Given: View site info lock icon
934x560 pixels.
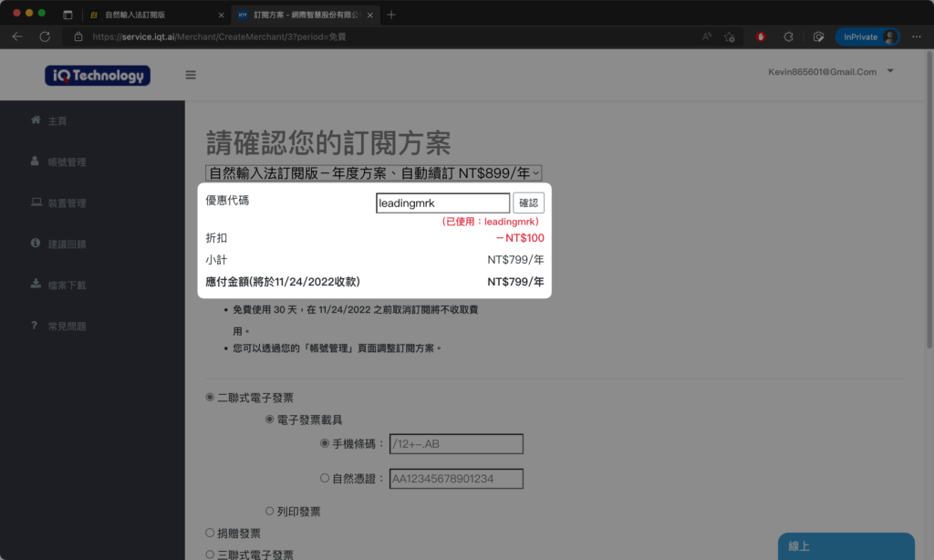Looking at the screenshot, I should point(78,36).
